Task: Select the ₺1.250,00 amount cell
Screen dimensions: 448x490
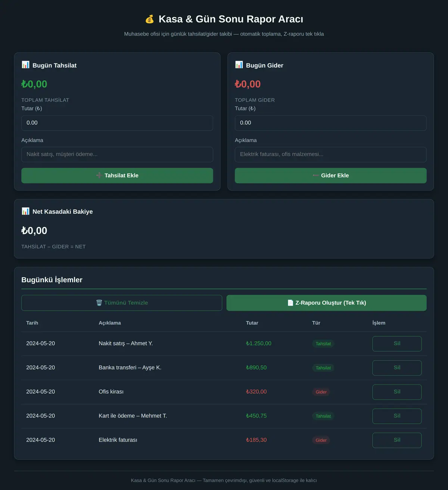Action: click(x=259, y=343)
